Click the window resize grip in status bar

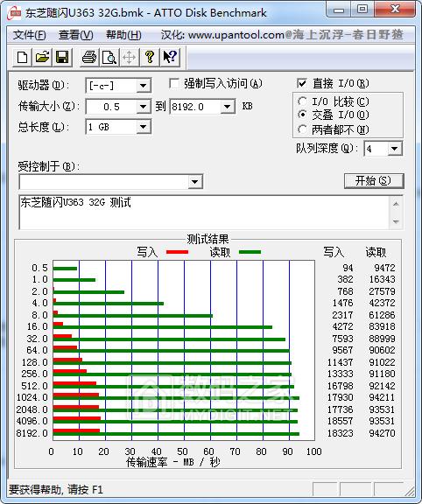pyautogui.click(x=410, y=491)
